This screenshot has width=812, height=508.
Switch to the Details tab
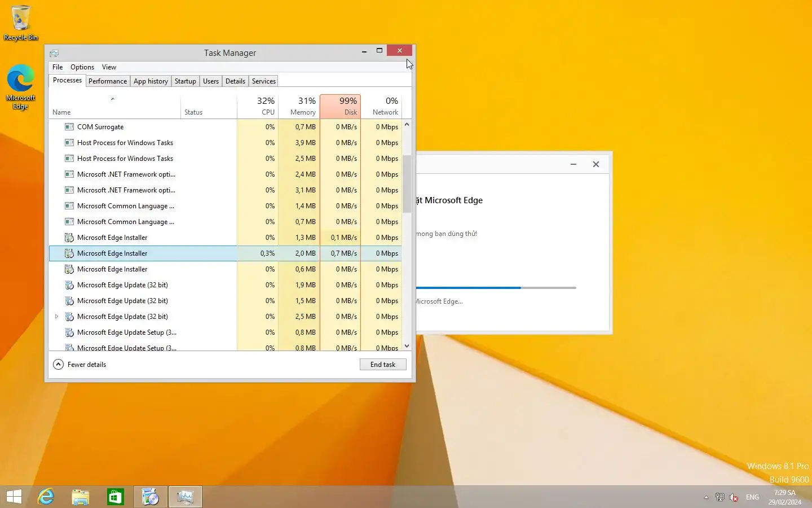tap(235, 81)
